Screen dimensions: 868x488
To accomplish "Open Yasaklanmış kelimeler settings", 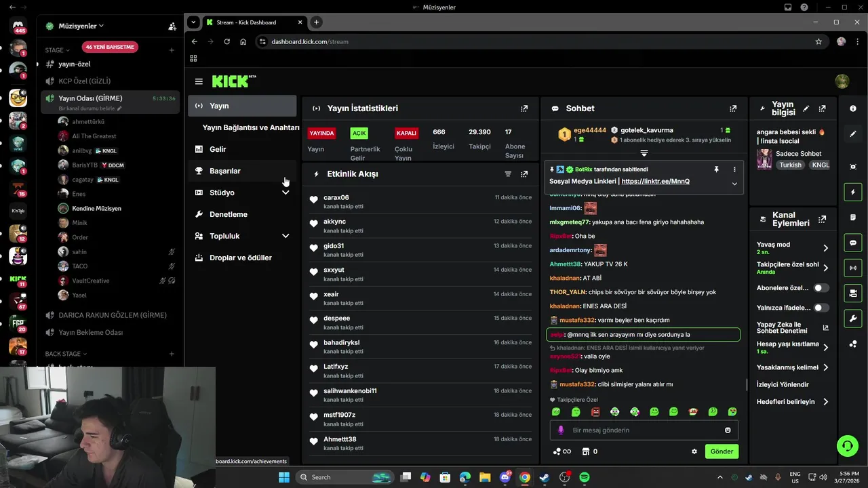I will [793, 367].
